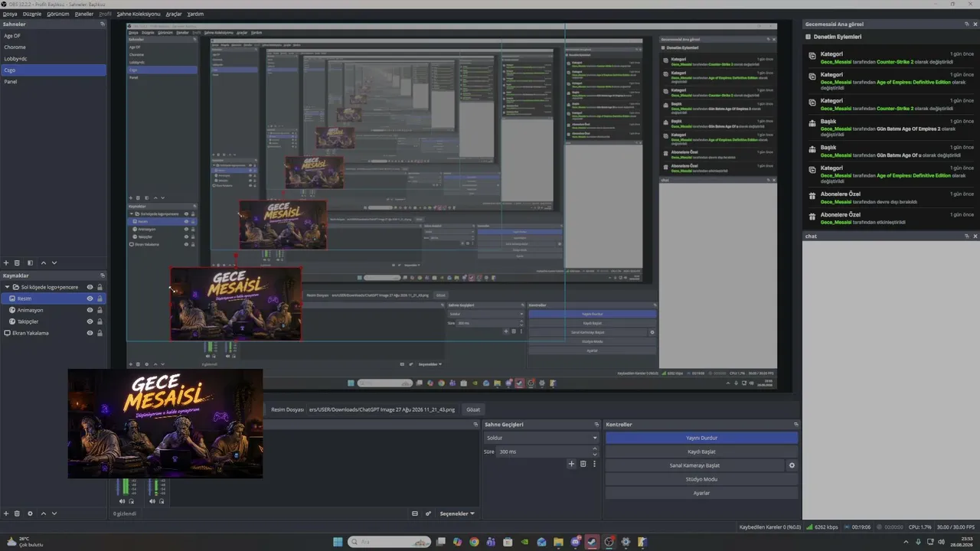Collapse the Sol köşede logo+pencere group
Viewport: 980px width, 551px height.
(7, 287)
